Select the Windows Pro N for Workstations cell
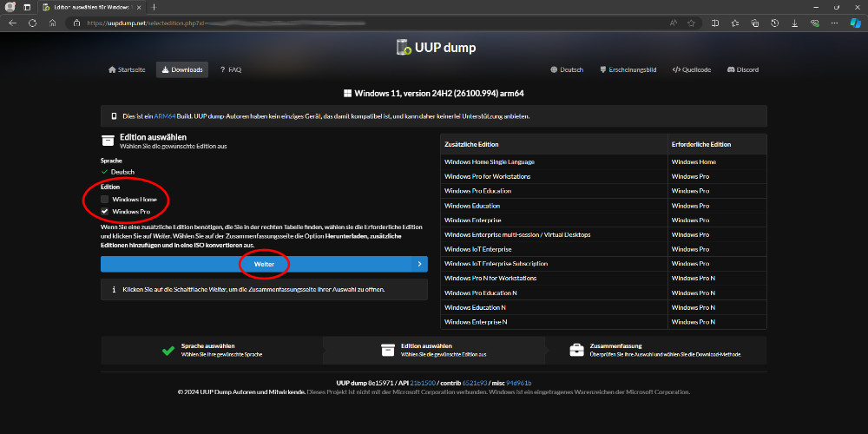The height and width of the screenshot is (434, 868). pyautogui.click(x=554, y=278)
